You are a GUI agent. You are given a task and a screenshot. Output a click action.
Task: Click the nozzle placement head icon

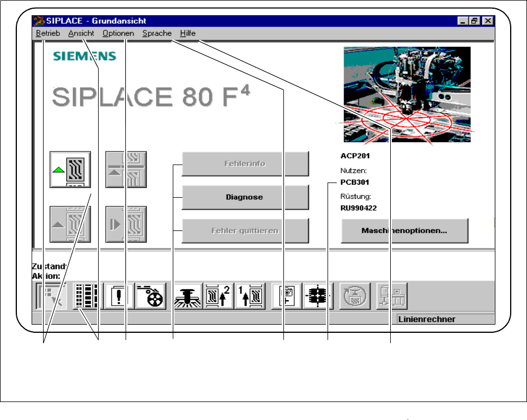coord(188,296)
